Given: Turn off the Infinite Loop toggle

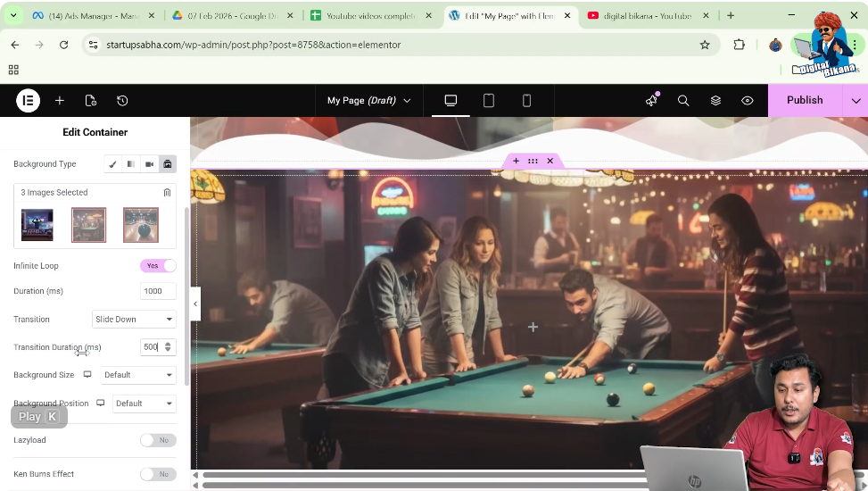Looking at the screenshot, I should click(x=158, y=266).
